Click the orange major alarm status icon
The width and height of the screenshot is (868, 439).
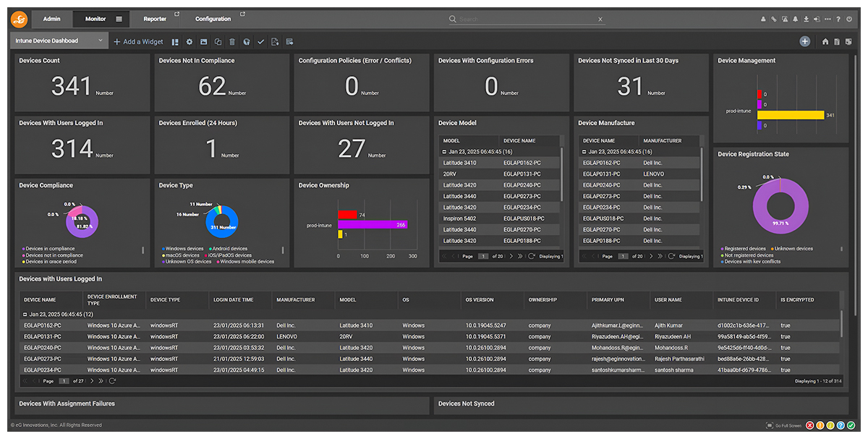(820, 425)
